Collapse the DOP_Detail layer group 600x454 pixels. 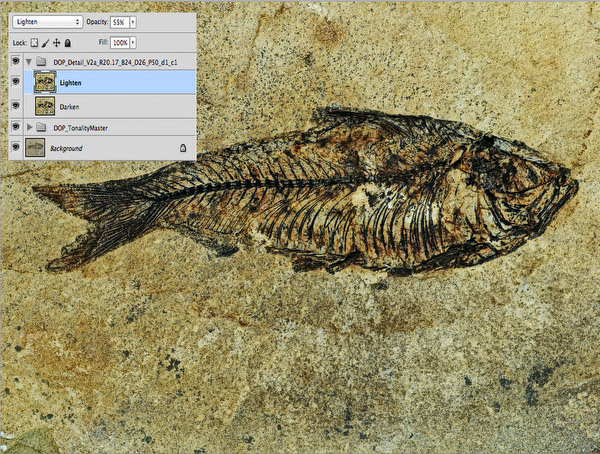(x=29, y=61)
